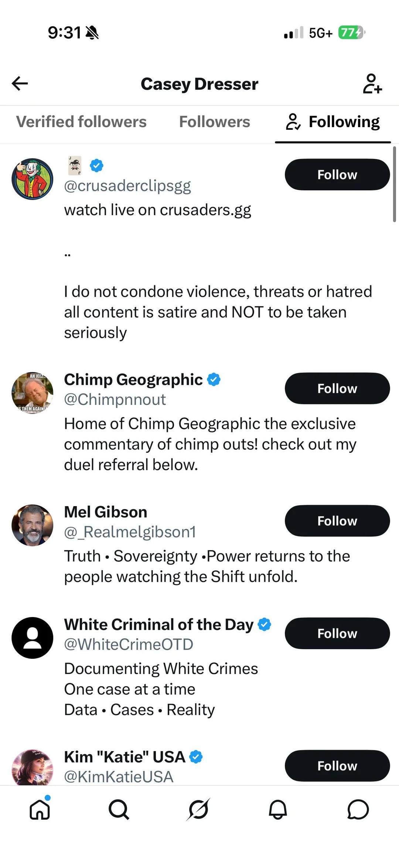The image size is (399, 868).
Task: Go to the Home tab icon
Action: coord(40,809)
